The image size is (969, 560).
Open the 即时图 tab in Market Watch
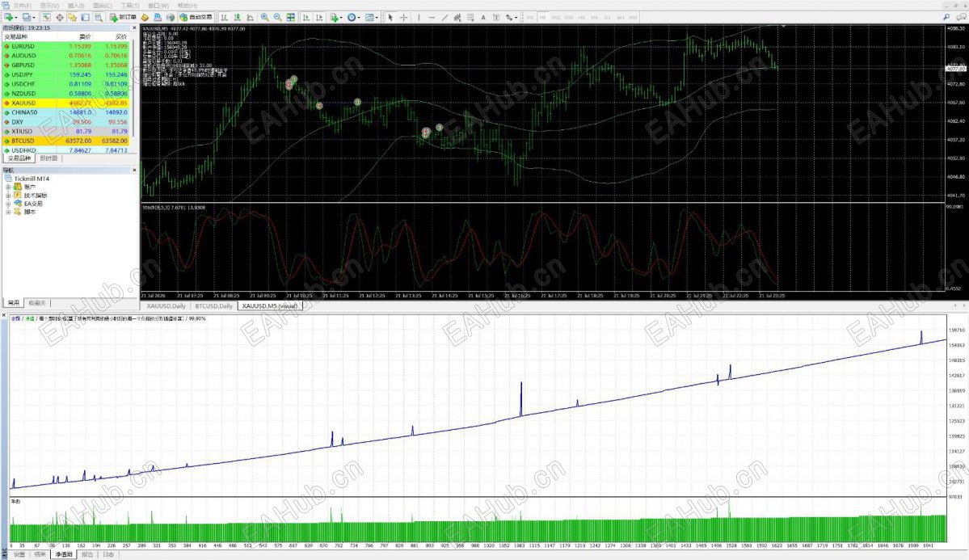[48, 159]
